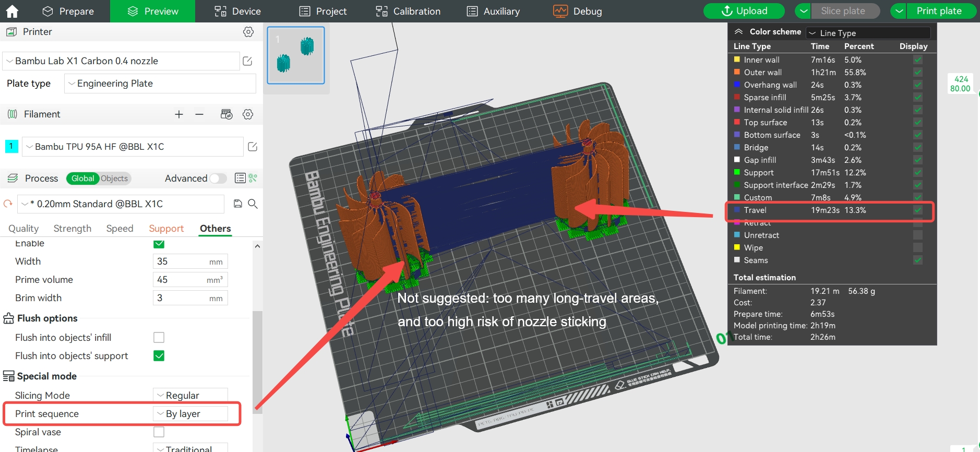The height and width of the screenshot is (452, 980).
Task: Open the Color scheme Line Type dropdown
Action: click(x=868, y=33)
